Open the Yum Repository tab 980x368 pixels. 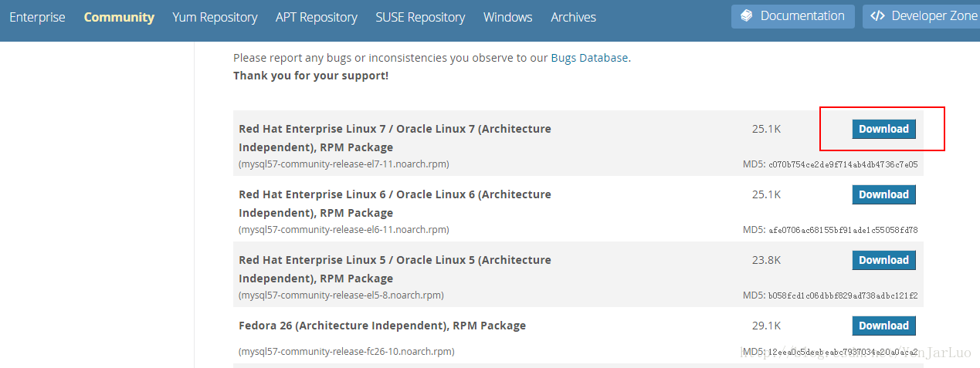coord(215,17)
